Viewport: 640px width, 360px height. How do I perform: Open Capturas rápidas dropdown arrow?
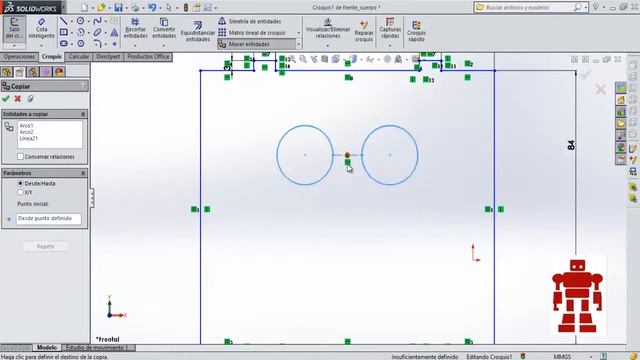(x=390, y=45)
